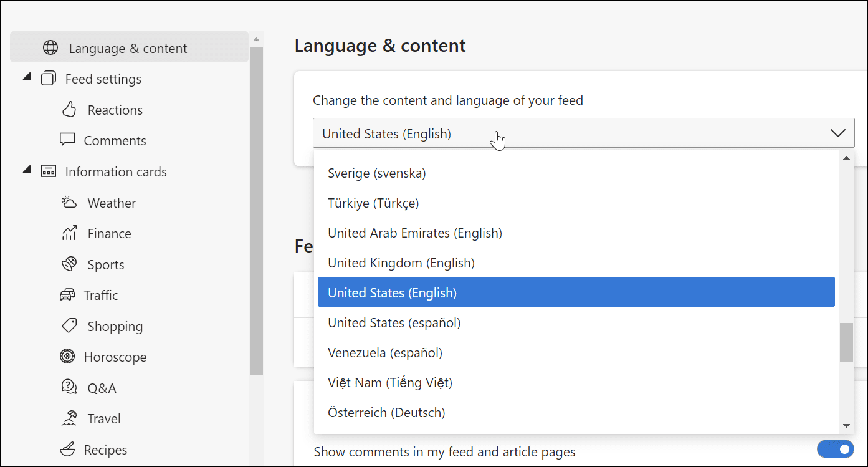Open Horoscope settings via its zodiac icon
This screenshot has width=868, height=467.
click(x=69, y=356)
